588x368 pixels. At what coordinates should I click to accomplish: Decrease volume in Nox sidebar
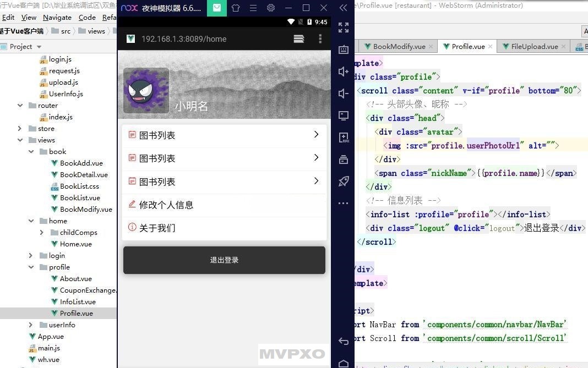(344, 94)
